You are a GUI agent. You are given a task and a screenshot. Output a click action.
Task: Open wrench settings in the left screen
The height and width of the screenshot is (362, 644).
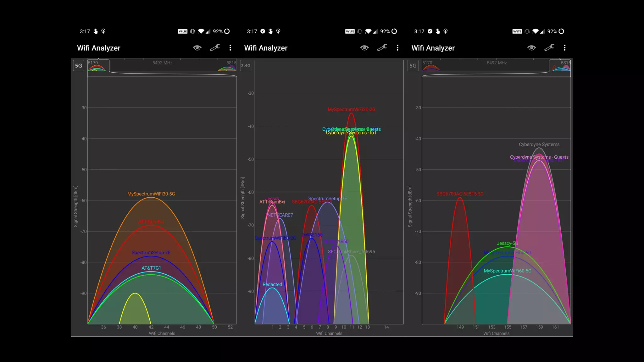tap(215, 48)
